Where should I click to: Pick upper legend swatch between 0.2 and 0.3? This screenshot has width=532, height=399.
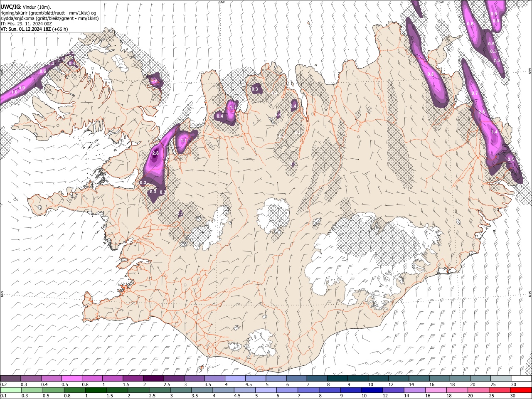(x=10, y=379)
